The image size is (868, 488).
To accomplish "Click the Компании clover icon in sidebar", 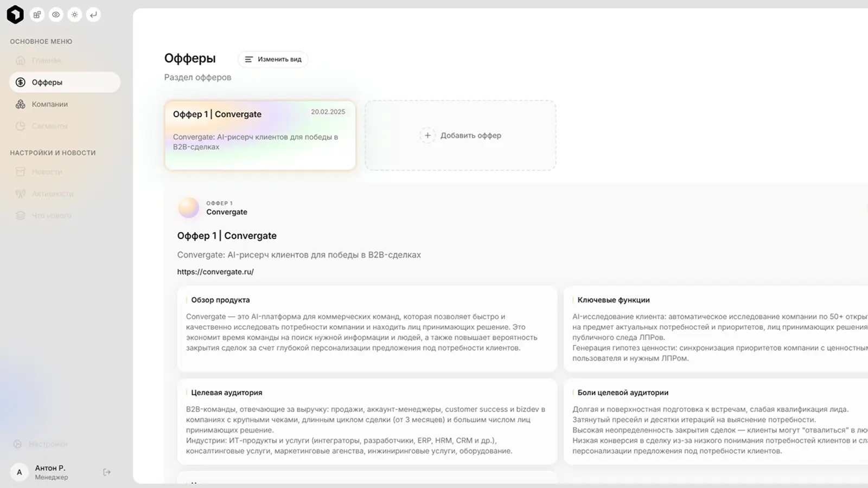I will coord(20,104).
